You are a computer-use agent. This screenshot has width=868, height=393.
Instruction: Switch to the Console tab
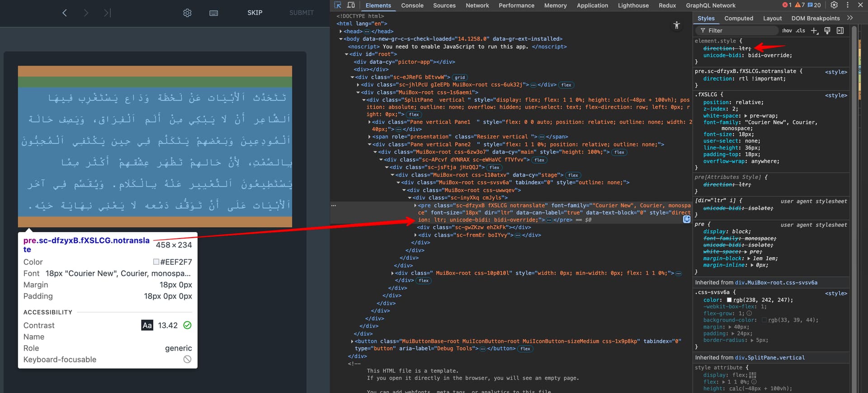click(x=412, y=5)
